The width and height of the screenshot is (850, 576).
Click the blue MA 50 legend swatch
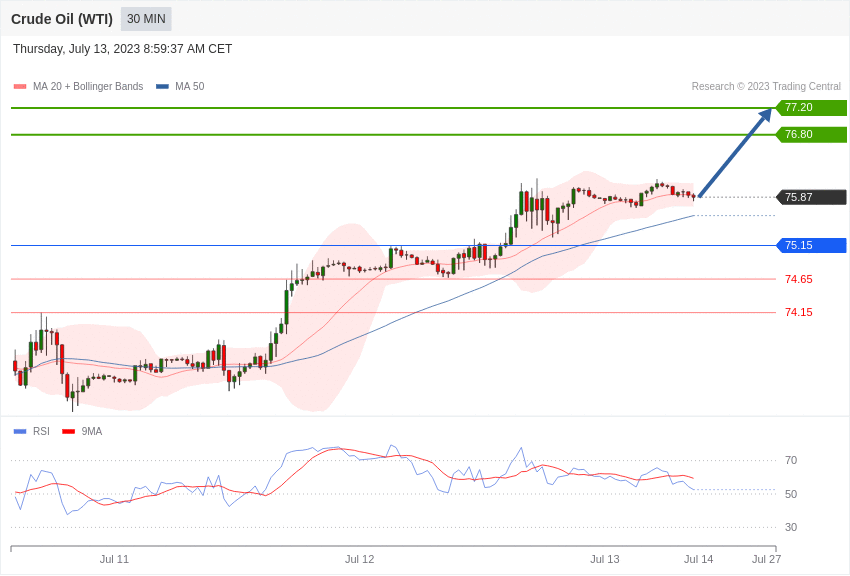point(162,87)
